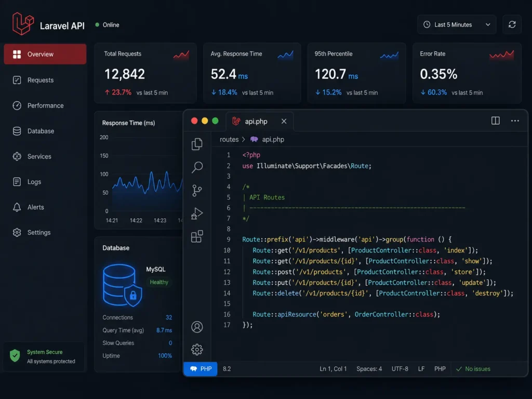Image resolution: width=532 pixels, height=399 pixels.
Task: Open the Alerts section
Action: coord(45,207)
